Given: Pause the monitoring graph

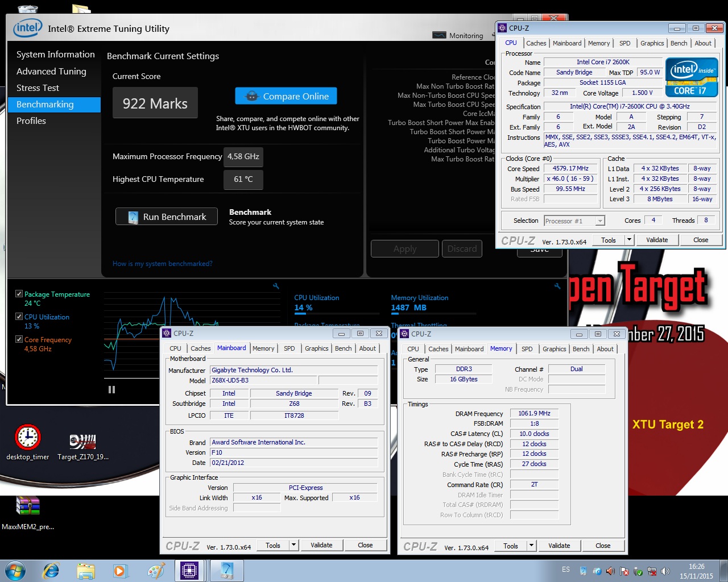Looking at the screenshot, I should 111,389.
